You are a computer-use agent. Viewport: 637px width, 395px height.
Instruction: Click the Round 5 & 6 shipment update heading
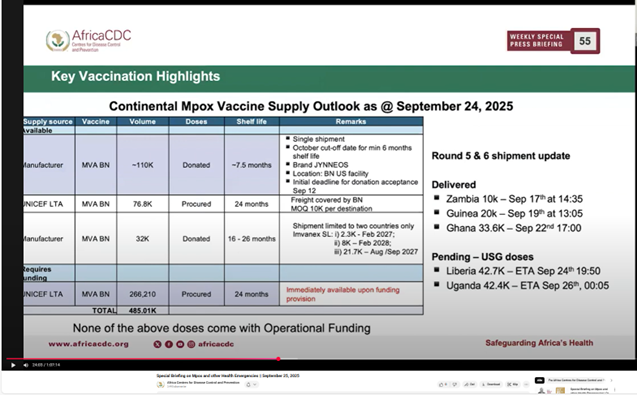pos(500,156)
